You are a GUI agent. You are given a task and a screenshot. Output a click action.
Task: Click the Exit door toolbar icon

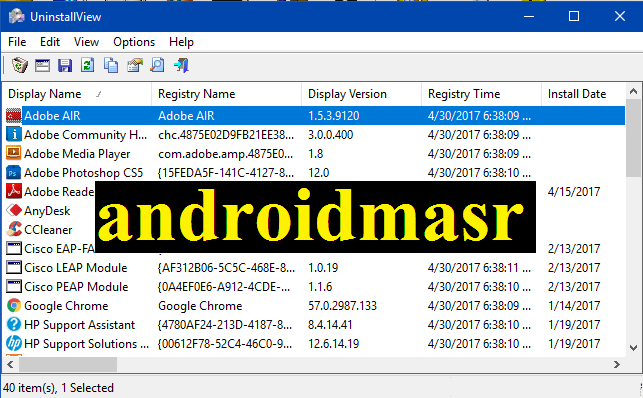181,65
